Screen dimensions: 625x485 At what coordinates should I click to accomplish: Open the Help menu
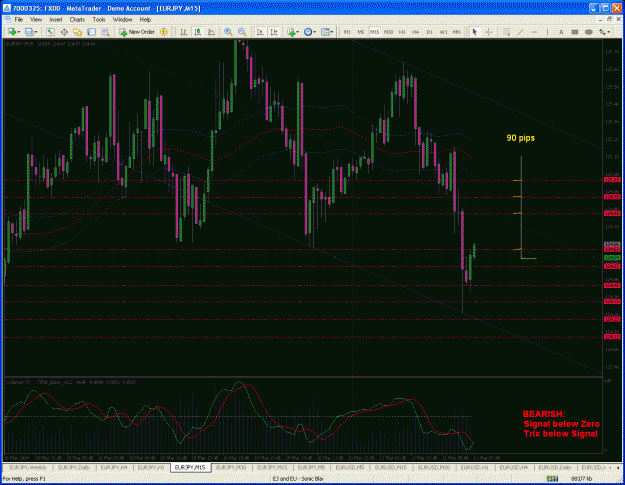pyautogui.click(x=145, y=19)
